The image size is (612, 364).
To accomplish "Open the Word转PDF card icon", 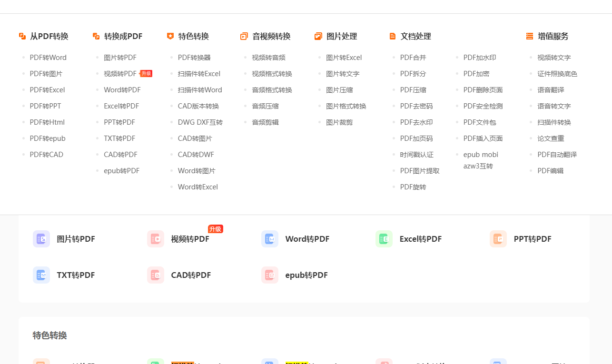I will (270, 239).
